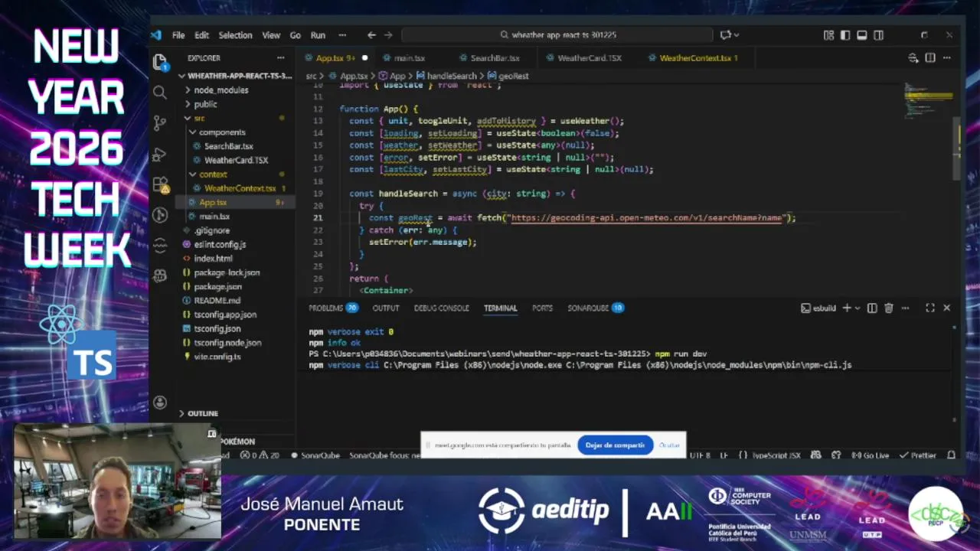Add a new terminal with plus icon
Screen dimensions: 980x551
(x=847, y=308)
